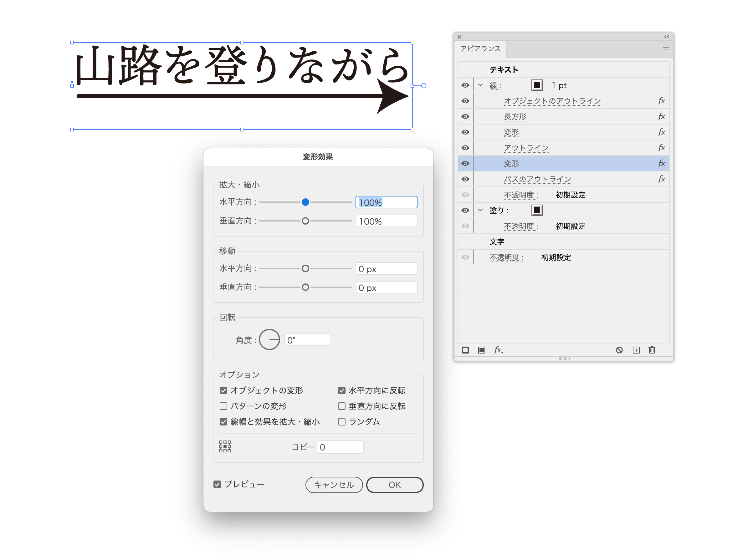Image resolution: width=748 pixels, height=560 pixels.
Task: Select the 文字 row in Appearance
Action: pos(563,242)
